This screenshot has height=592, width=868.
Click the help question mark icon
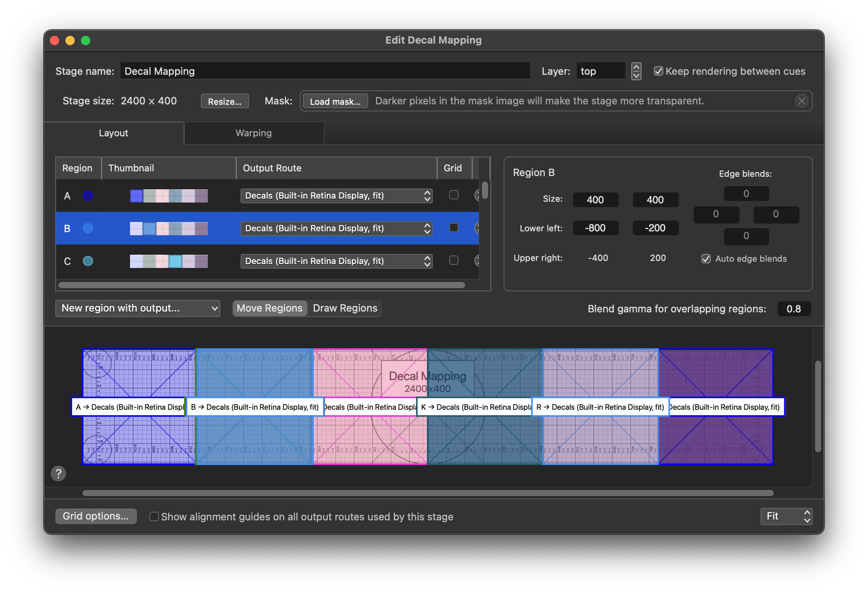(58, 474)
